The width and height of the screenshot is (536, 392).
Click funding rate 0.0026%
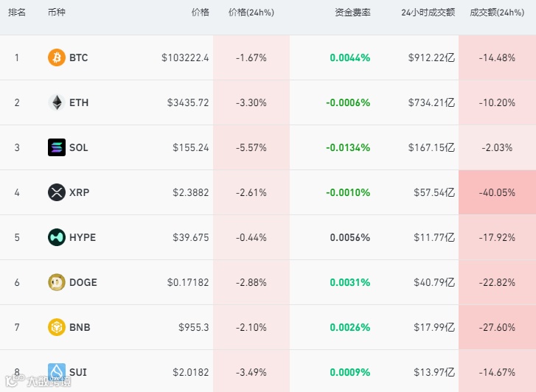coord(350,327)
